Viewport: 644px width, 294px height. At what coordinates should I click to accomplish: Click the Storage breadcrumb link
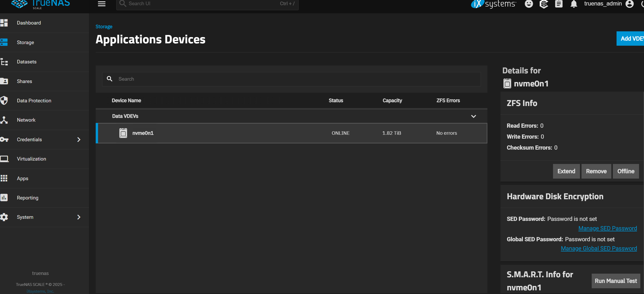pyautogui.click(x=104, y=27)
